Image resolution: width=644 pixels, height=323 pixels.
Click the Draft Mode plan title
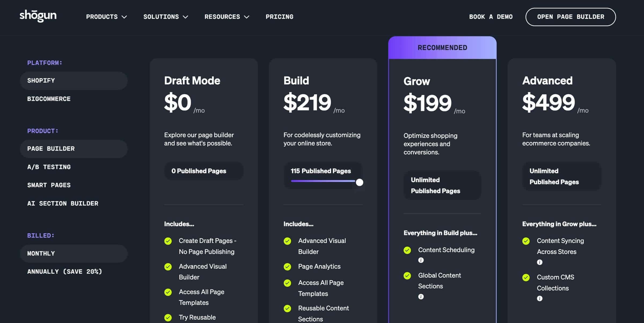click(192, 81)
